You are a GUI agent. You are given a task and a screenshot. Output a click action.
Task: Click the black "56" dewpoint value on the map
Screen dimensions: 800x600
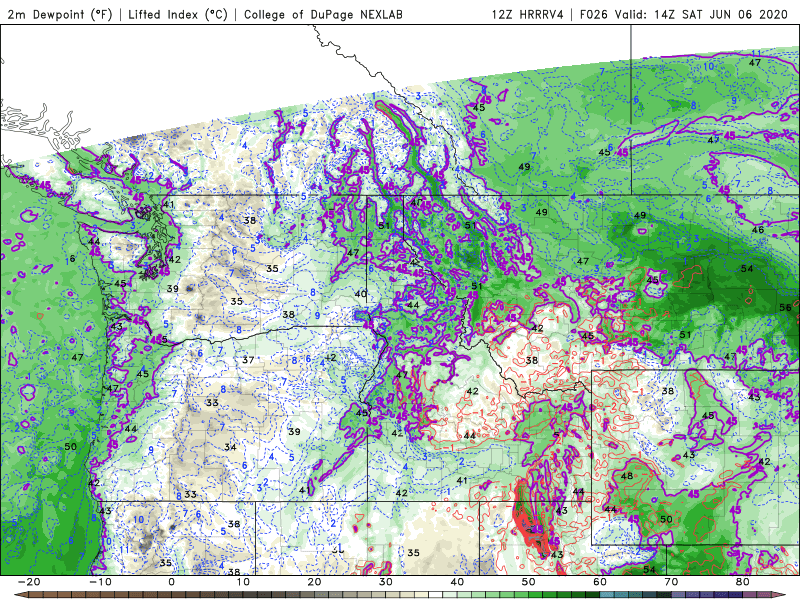tap(785, 307)
